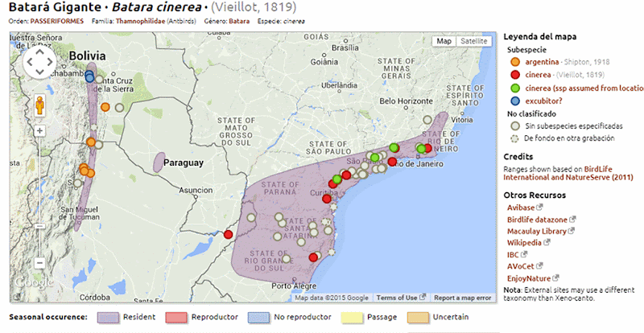This screenshot has height=333, width=644.
Task: Zoom out with the bottom minus button
Action: (x=39, y=263)
